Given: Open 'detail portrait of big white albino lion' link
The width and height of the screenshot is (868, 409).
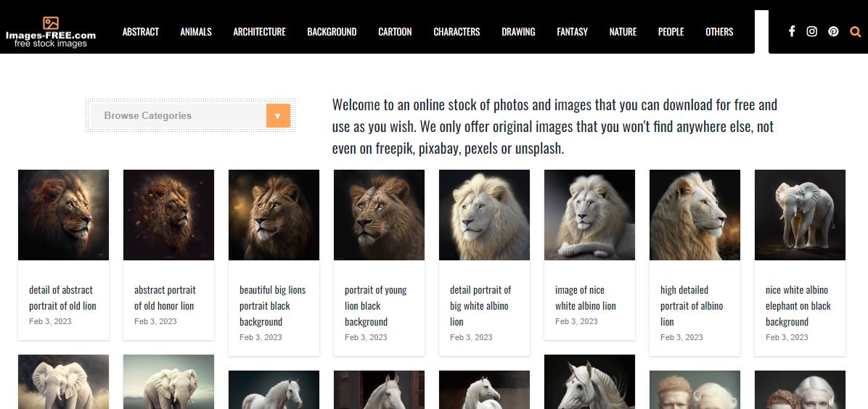Looking at the screenshot, I should tap(480, 305).
